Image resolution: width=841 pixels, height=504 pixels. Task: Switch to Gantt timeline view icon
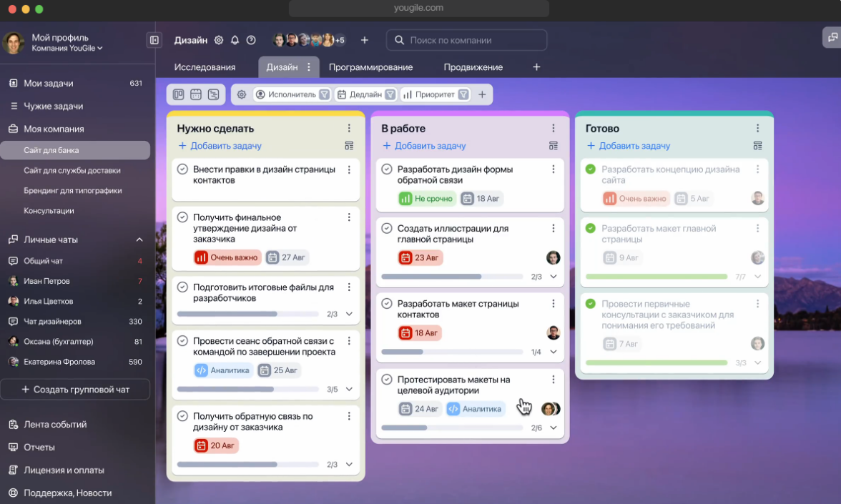click(x=213, y=94)
